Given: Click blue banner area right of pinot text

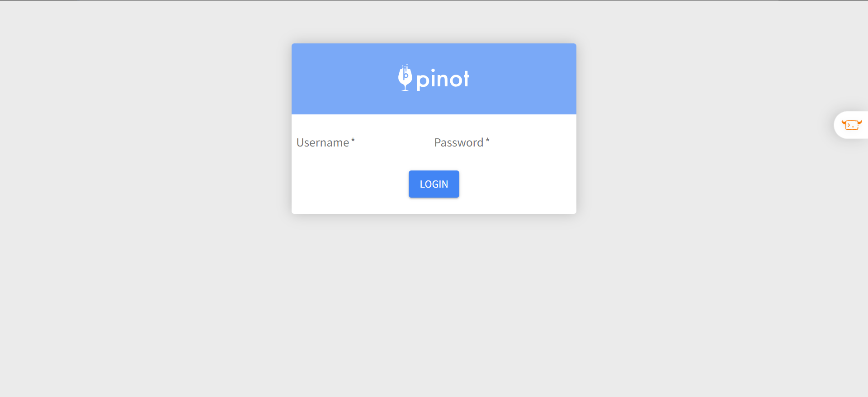Looking at the screenshot, I should coord(523,79).
